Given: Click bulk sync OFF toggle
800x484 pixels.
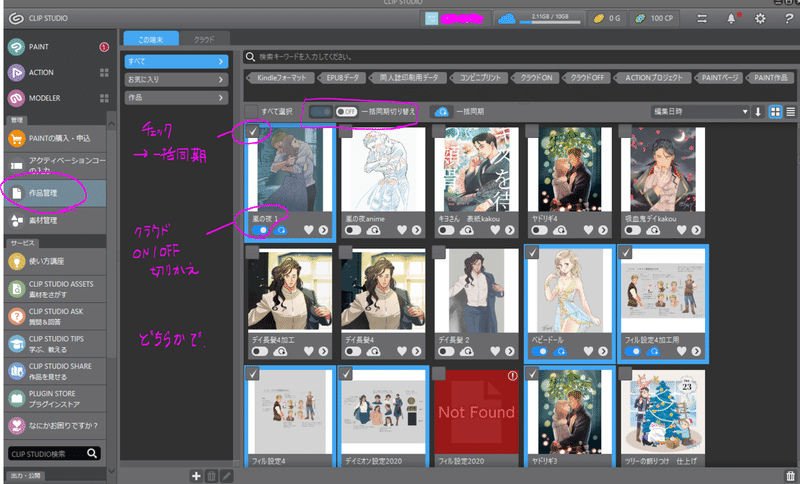Looking at the screenshot, I should pyautogui.click(x=346, y=112).
